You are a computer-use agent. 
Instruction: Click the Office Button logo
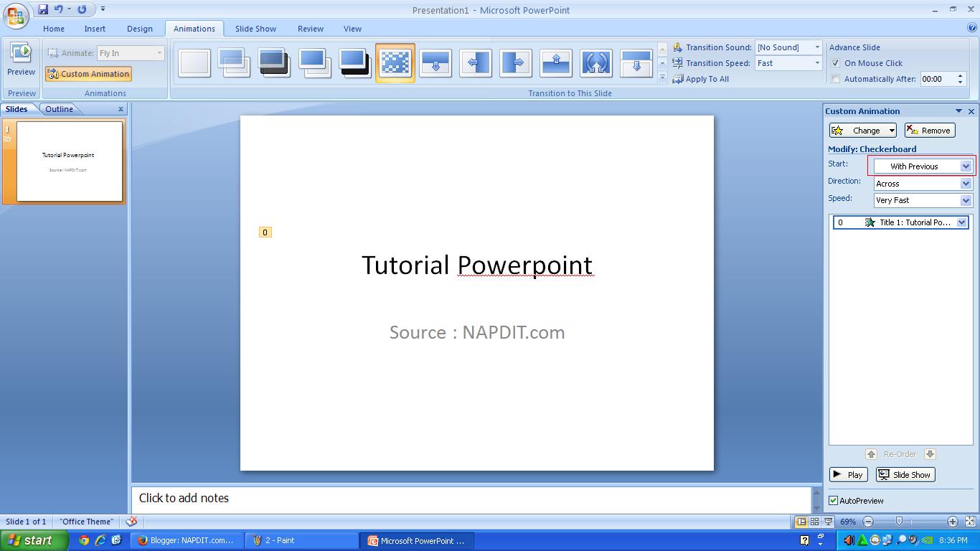coord(16,16)
